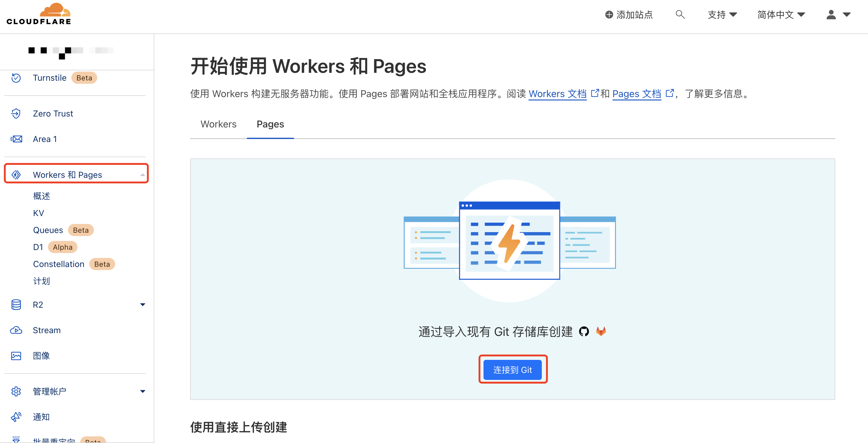Expand the R2 submenu arrow
Image resolution: width=868 pixels, height=443 pixels.
point(142,305)
